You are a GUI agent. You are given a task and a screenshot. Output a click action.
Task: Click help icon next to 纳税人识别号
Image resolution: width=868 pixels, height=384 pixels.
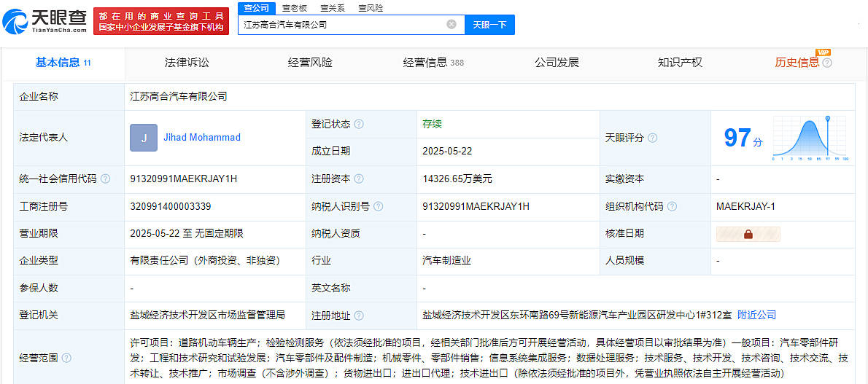(x=378, y=206)
